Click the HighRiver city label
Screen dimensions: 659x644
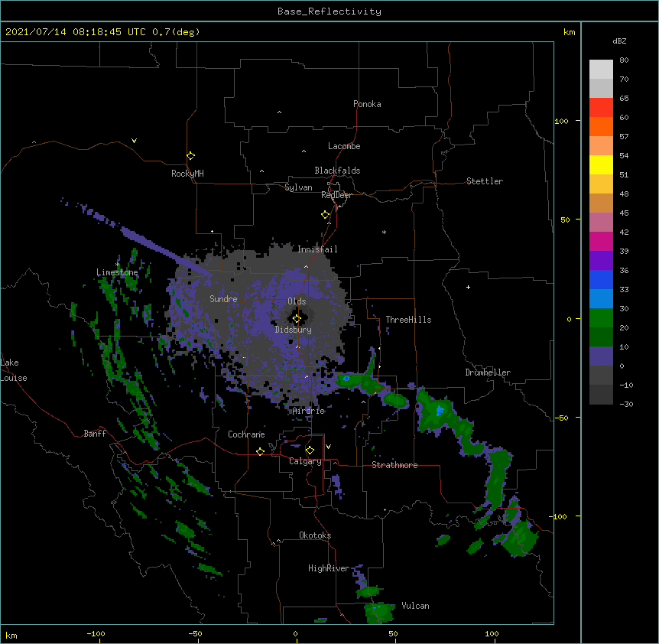pyautogui.click(x=329, y=568)
